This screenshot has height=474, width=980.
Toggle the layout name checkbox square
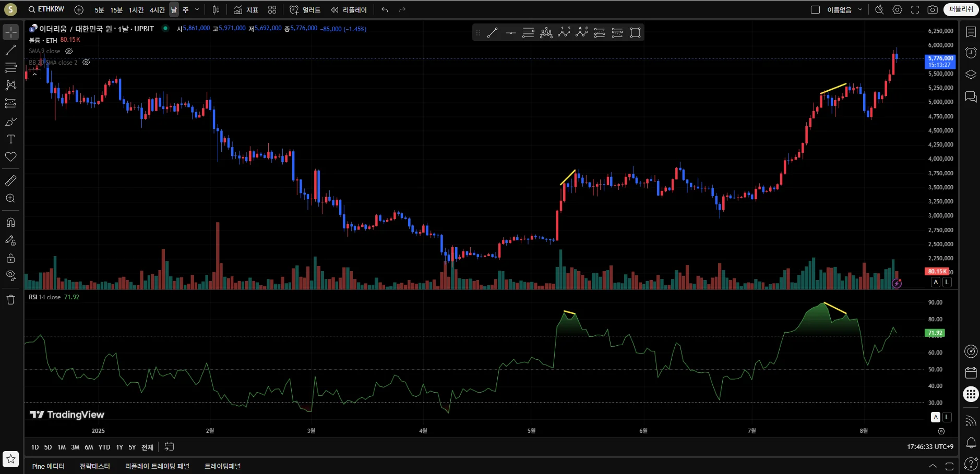click(815, 10)
